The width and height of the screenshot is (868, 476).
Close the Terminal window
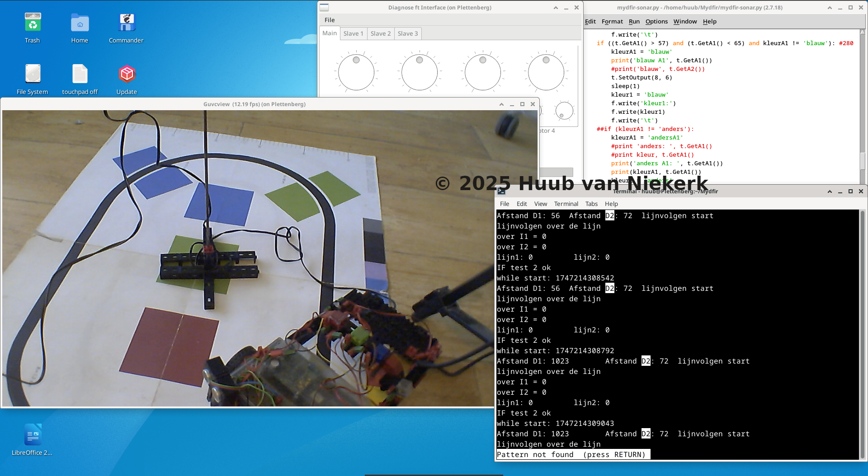coord(861,191)
